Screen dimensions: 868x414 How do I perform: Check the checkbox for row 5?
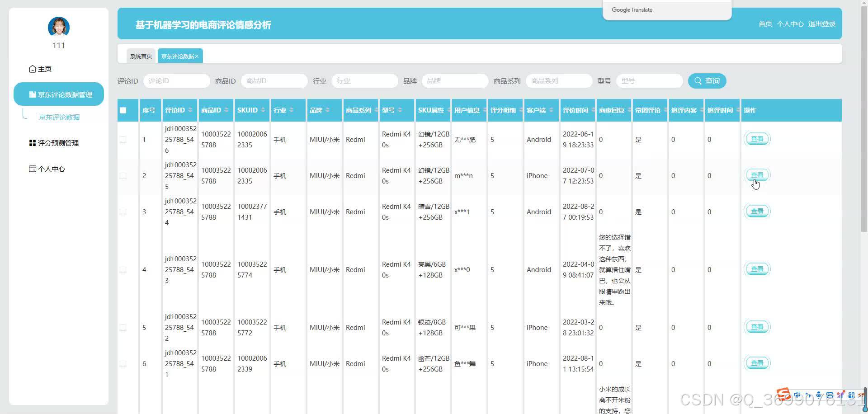click(123, 328)
